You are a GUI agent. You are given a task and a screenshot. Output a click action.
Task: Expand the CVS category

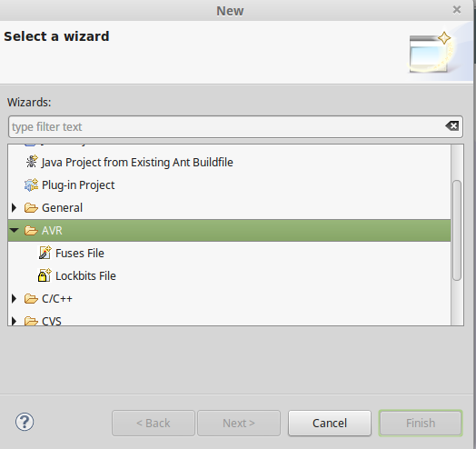14,321
